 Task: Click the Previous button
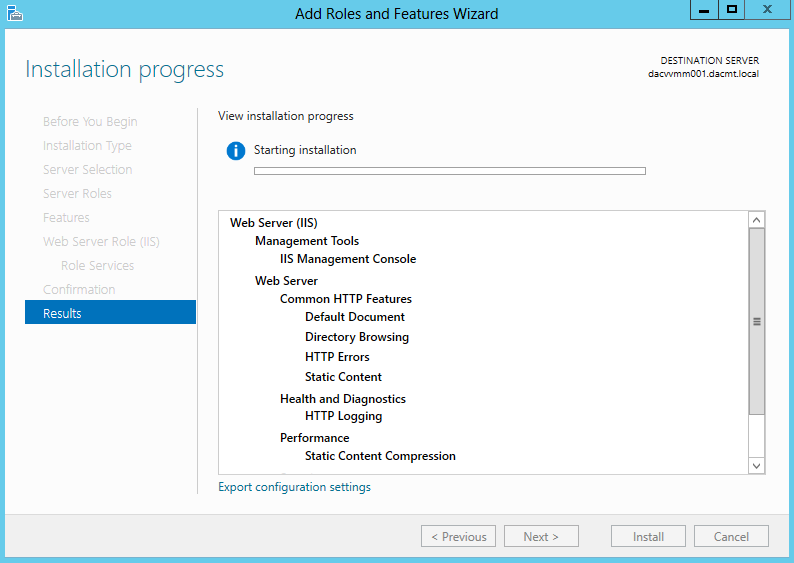(x=458, y=536)
